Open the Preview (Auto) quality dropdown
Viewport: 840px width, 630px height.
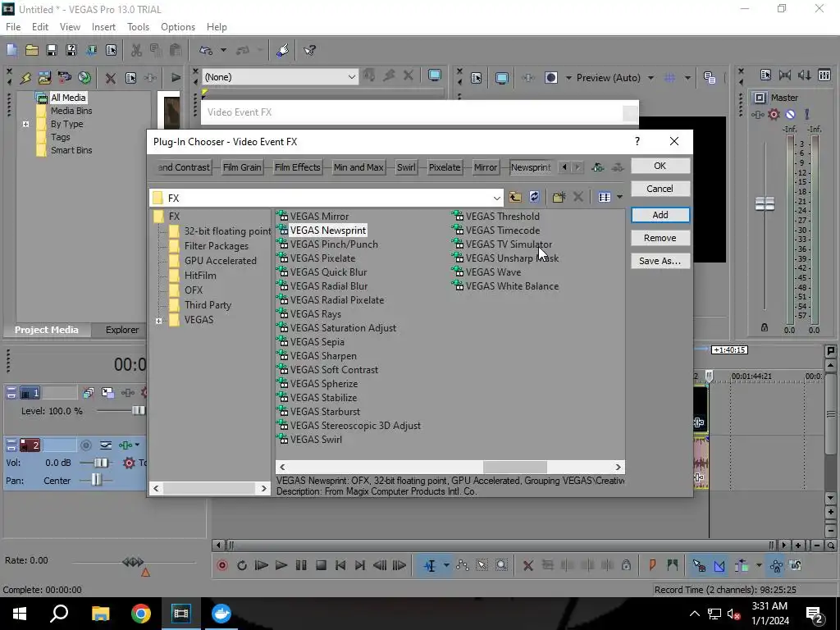651,78
